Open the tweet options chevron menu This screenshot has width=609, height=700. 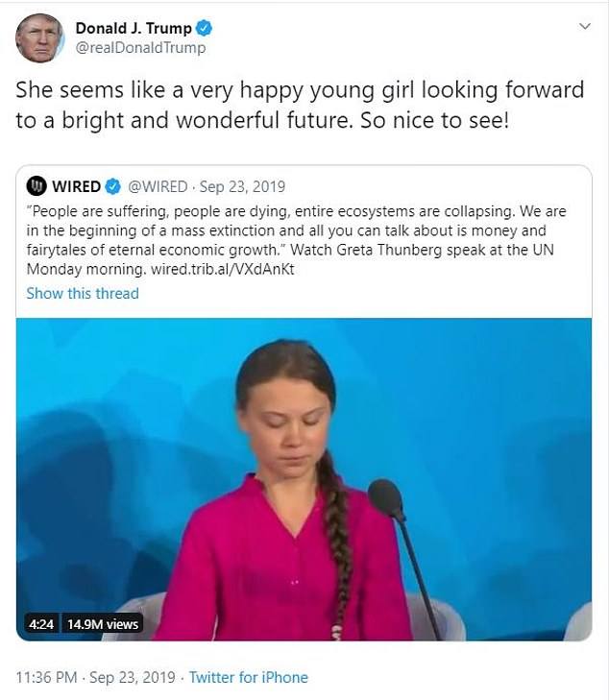[584, 27]
